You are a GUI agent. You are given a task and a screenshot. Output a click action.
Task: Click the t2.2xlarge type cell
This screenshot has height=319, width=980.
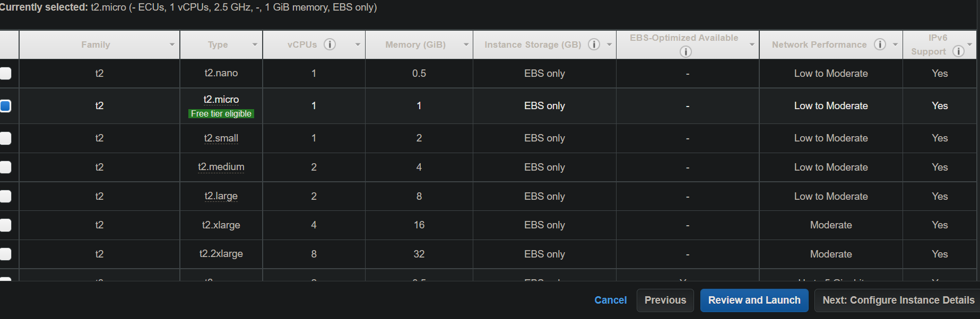click(221, 254)
